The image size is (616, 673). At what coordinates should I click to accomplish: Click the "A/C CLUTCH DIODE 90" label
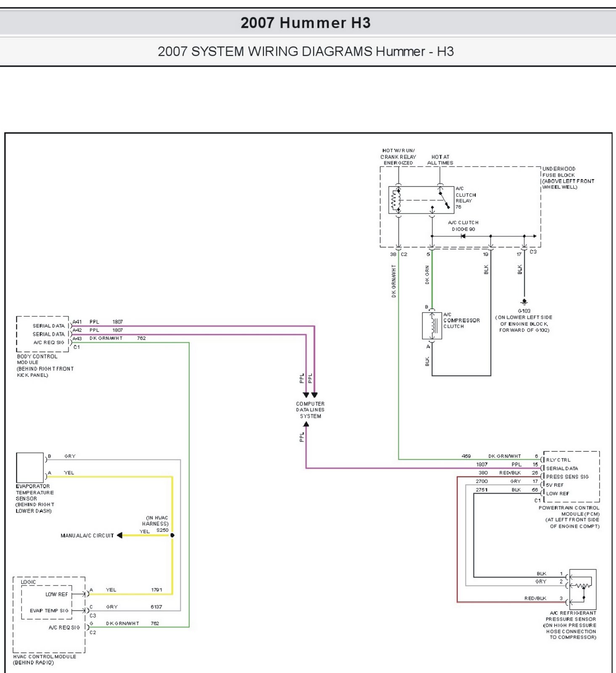[x=463, y=226]
